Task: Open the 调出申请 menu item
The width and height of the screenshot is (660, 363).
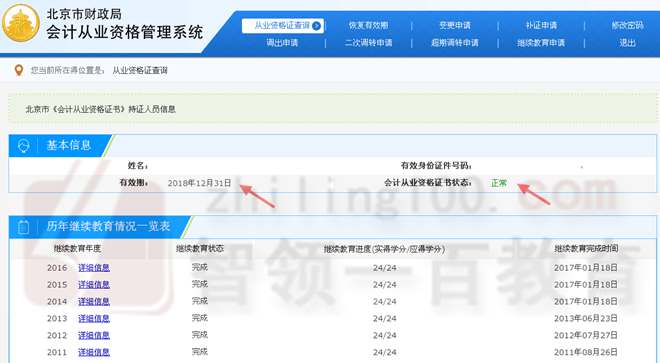Action: point(282,43)
